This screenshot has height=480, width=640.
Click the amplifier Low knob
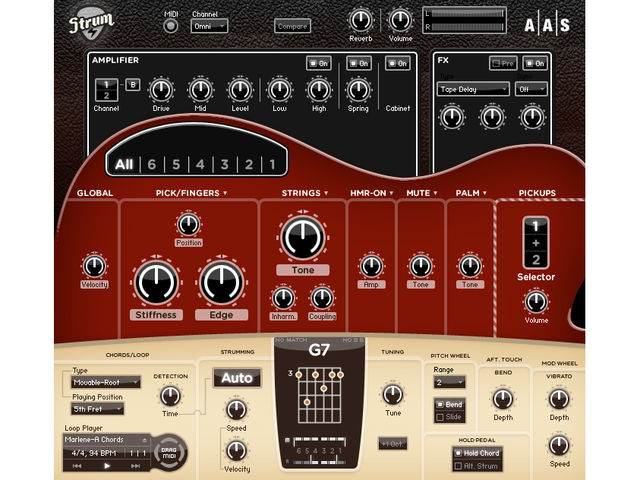point(279,90)
